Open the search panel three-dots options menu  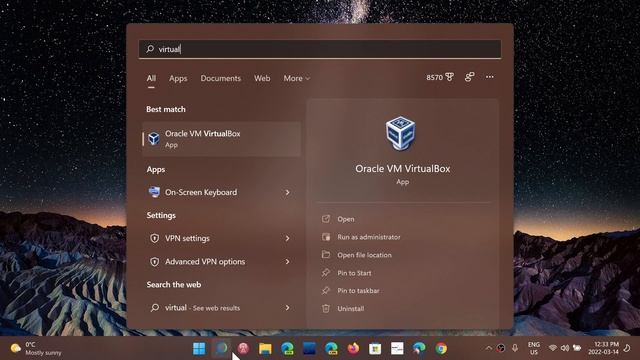tap(489, 77)
